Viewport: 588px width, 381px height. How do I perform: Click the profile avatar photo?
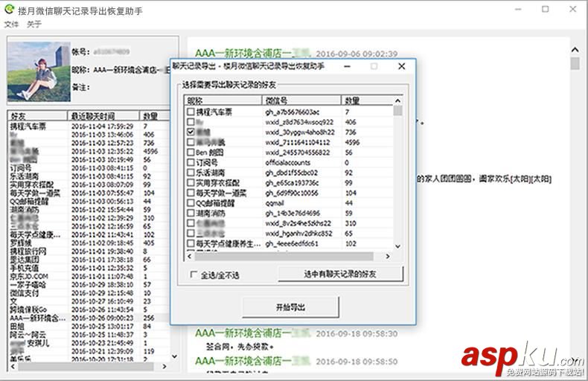point(39,71)
